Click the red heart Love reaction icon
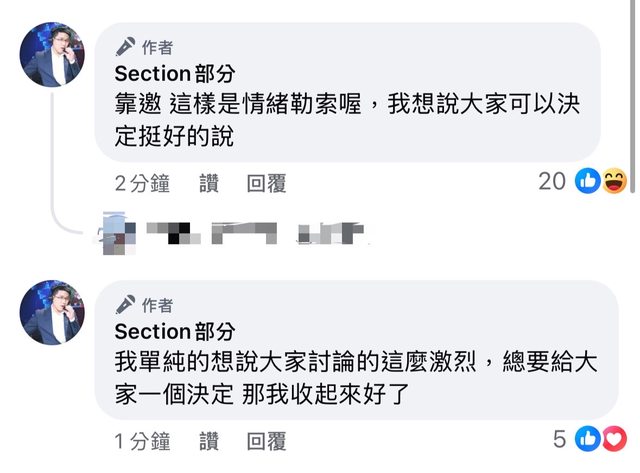The image size is (640, 473). [x=613, y=439]
